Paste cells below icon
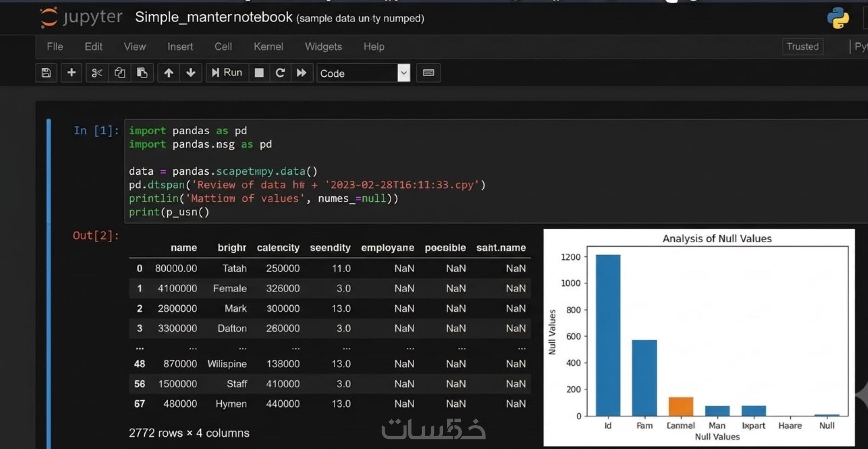 click(142, 73)
